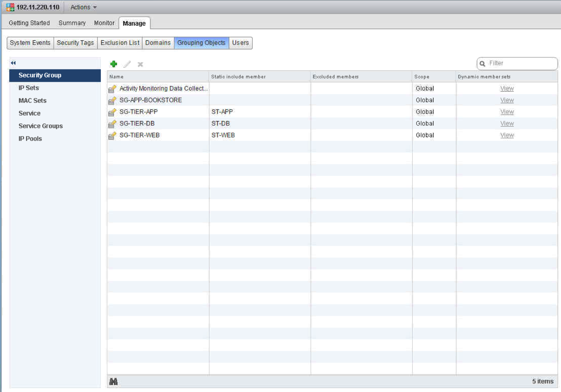Open the Security Tags tab
561x392 pixels.
coord(75,43)
